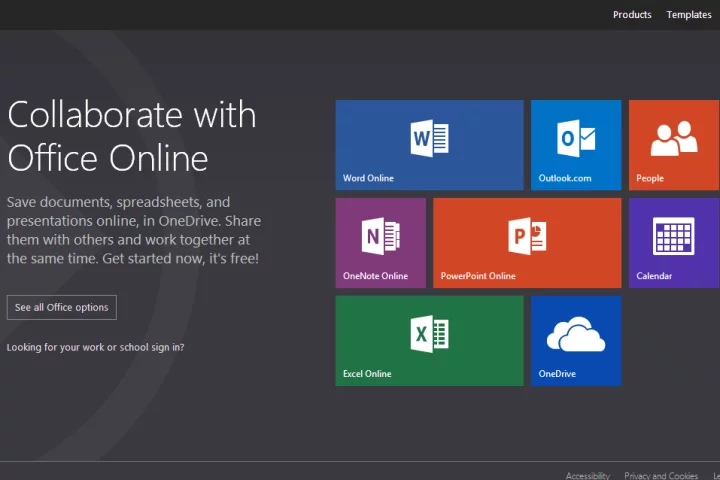Click the See all Office options button
Image resolution: width=720 pixels, height=480 pixels.
coord(62,307)
